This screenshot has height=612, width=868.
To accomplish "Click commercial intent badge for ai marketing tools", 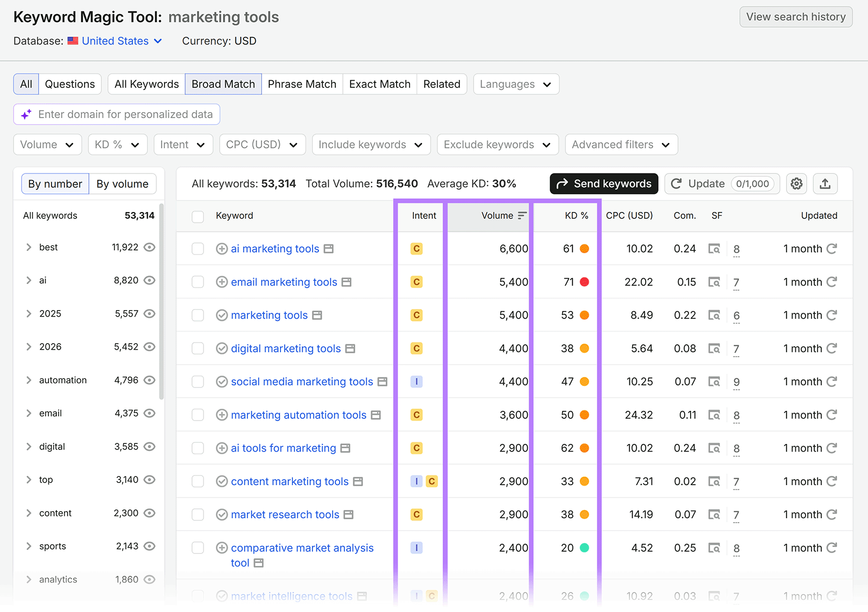I will pyautogui.click(x=417, y=249).
